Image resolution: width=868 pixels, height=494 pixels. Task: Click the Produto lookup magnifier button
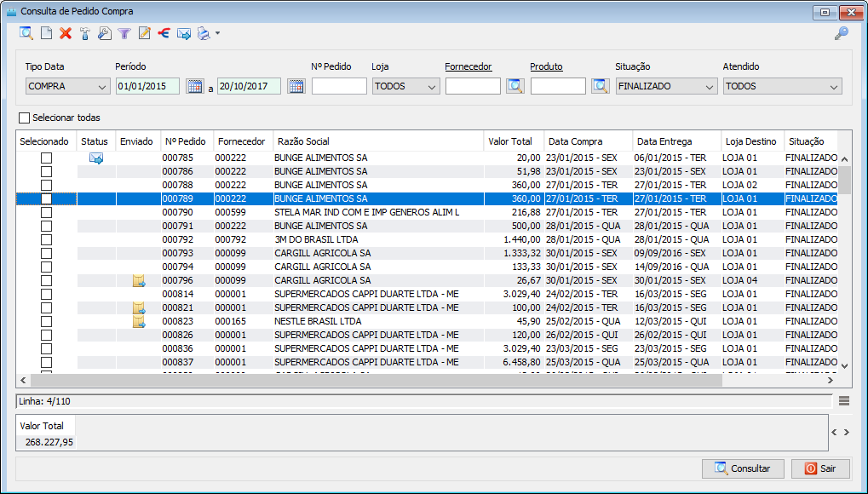[601, 86]
